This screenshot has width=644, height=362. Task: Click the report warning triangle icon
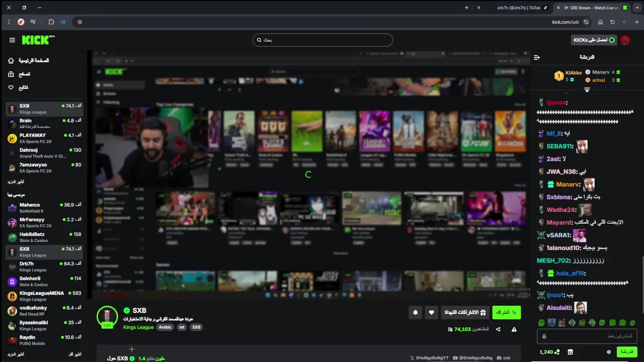coord(514,329)
